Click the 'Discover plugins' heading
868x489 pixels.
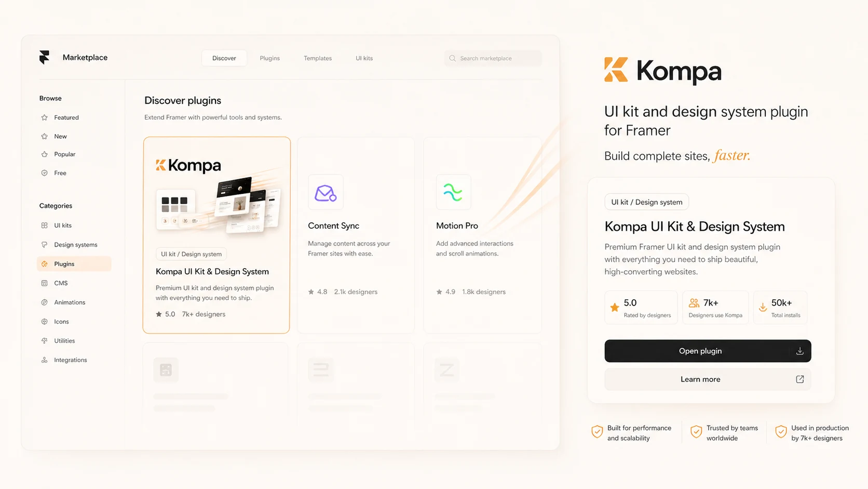[x=183, y=100]
